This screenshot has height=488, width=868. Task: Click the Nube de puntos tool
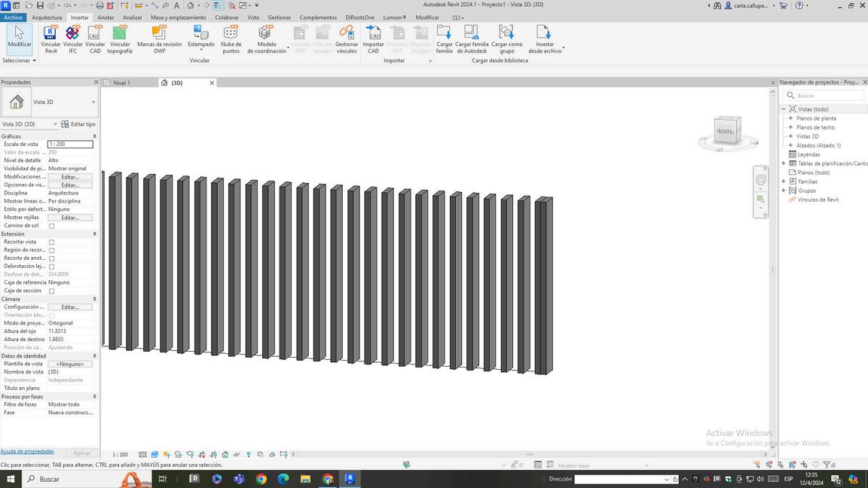(x=231, y=39)
